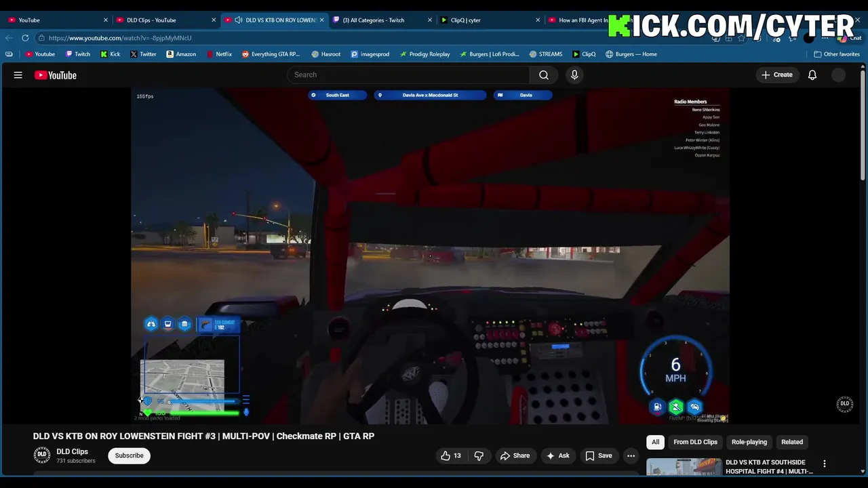Screen dimensions: 868x488
Task: Save video to playlist
Action: [599, 455]
